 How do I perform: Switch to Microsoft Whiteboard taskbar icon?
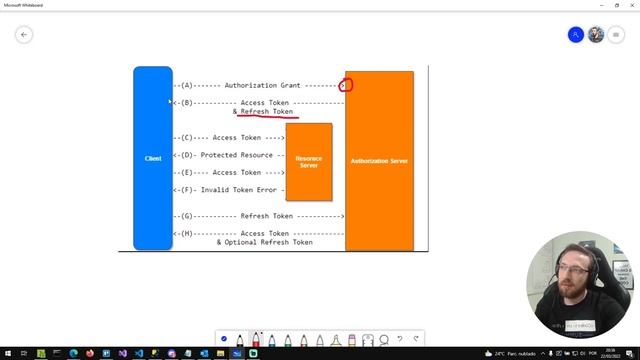pyautogui.click(x=237, y=353)
